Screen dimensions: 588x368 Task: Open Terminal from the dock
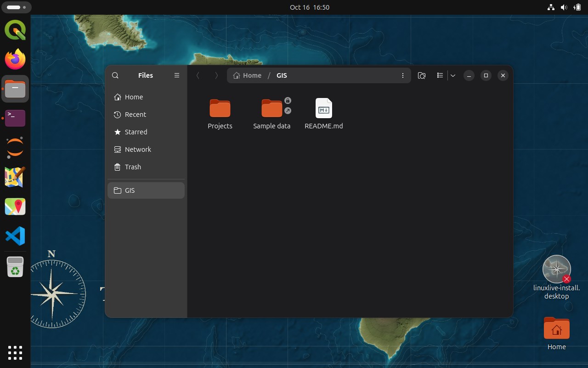tap(15, 118)
